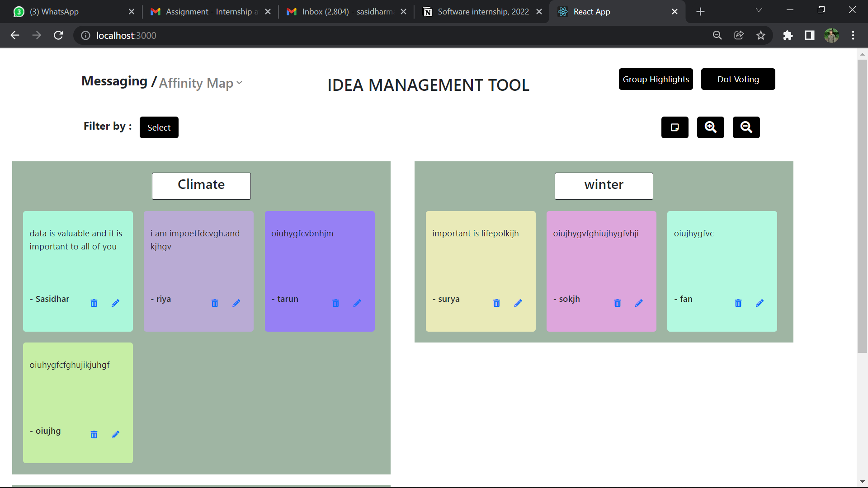Delete the oiujhg note
This screenshot has width=868, height=488.
coord(94,435)
